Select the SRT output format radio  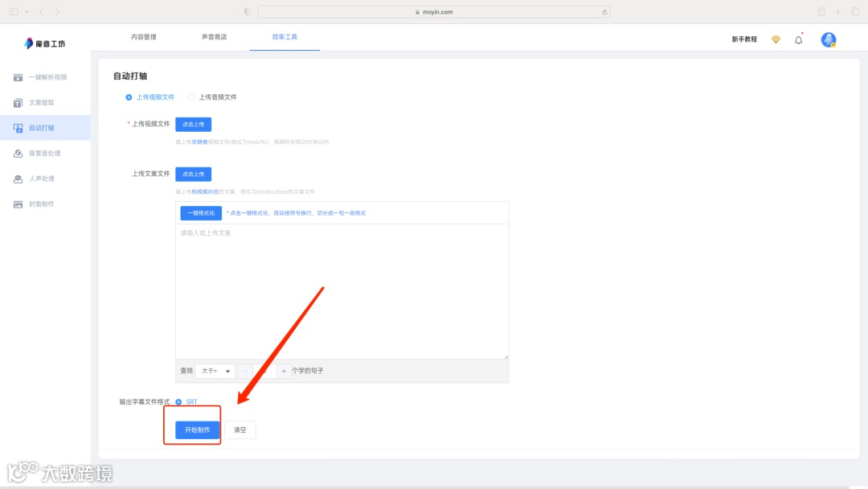[178, 402]
